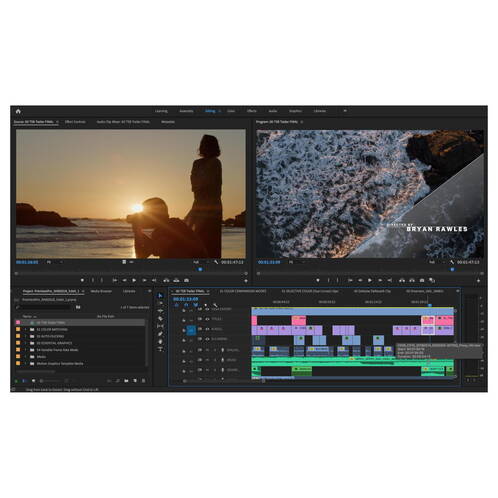Viewport: 498px width, 498px height.
Task: Open the Media Browser tab
Action: tap(101, 291)
